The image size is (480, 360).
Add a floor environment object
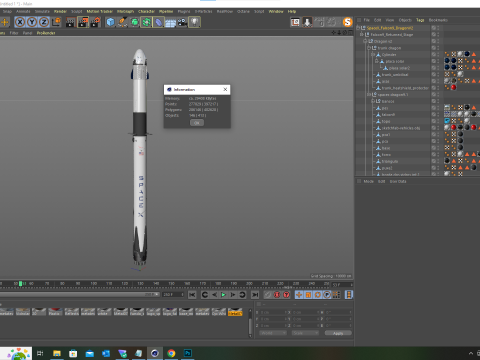click(170, 22)
